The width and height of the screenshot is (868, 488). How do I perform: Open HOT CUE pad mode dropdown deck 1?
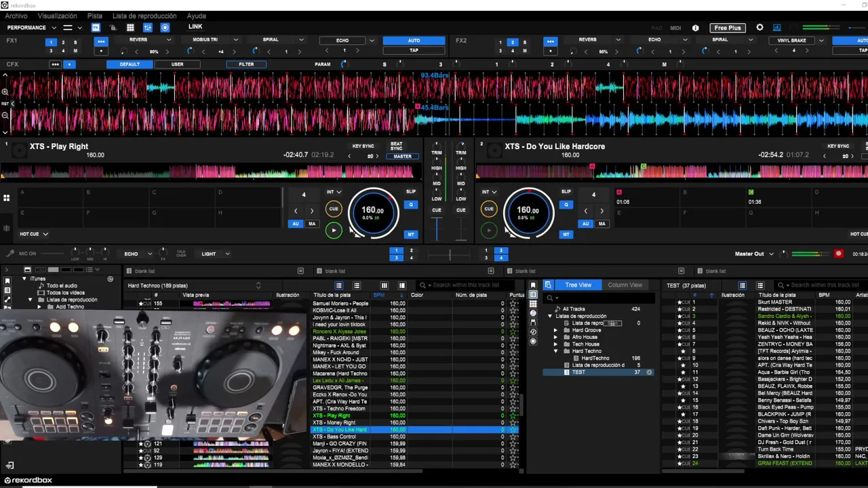pyautogui.click(x=34, y=234)
